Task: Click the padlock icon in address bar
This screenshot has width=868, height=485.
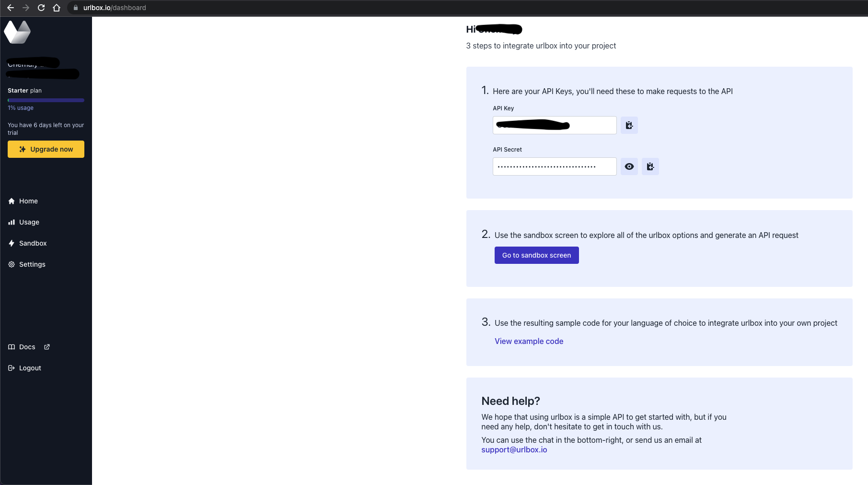Action: [75, 8]
